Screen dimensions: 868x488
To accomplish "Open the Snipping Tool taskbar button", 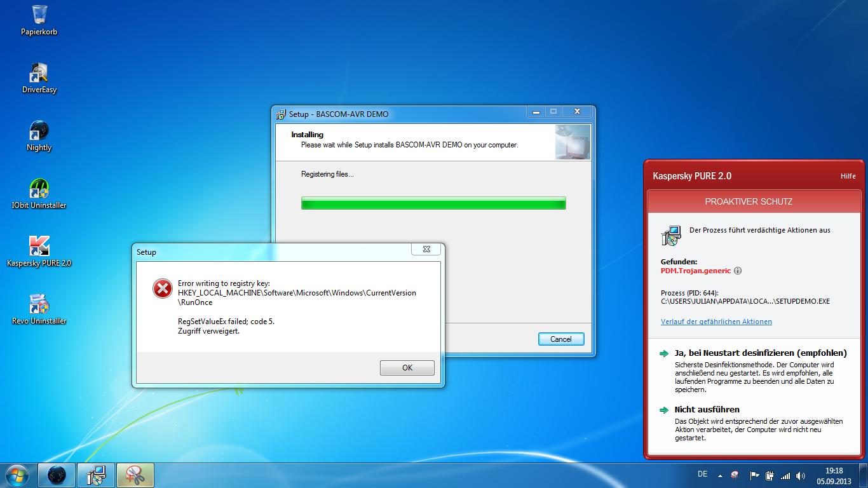I will pyautogui.click(x=135, y=475).
